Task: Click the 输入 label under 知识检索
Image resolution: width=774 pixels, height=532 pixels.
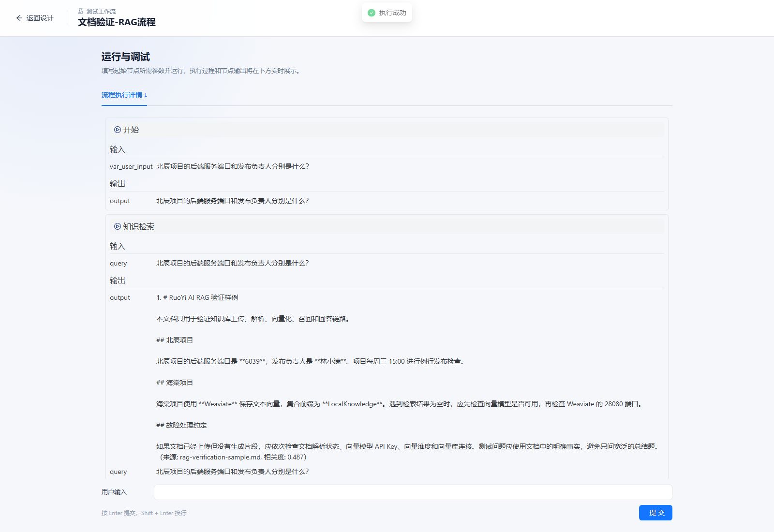Action: click(118, 246)
